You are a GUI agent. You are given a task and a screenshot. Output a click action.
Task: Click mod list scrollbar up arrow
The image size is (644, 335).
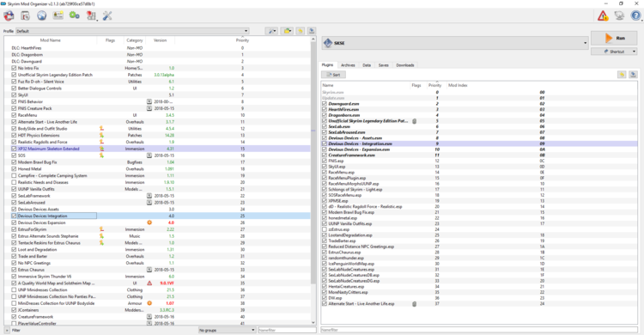tap(313, 39)
